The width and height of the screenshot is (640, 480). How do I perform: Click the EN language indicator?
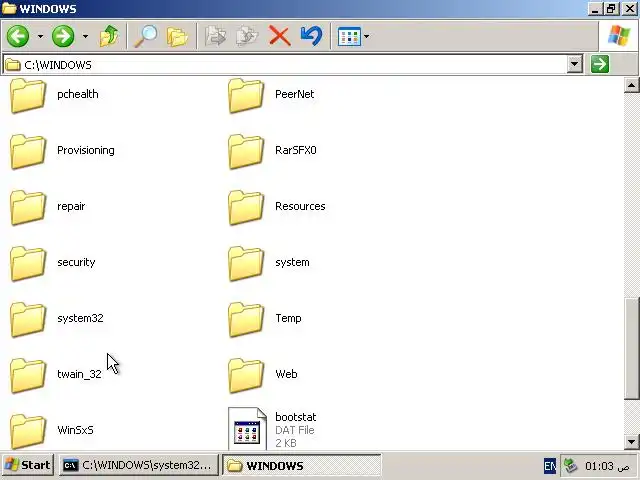click(x=550, y=466)
